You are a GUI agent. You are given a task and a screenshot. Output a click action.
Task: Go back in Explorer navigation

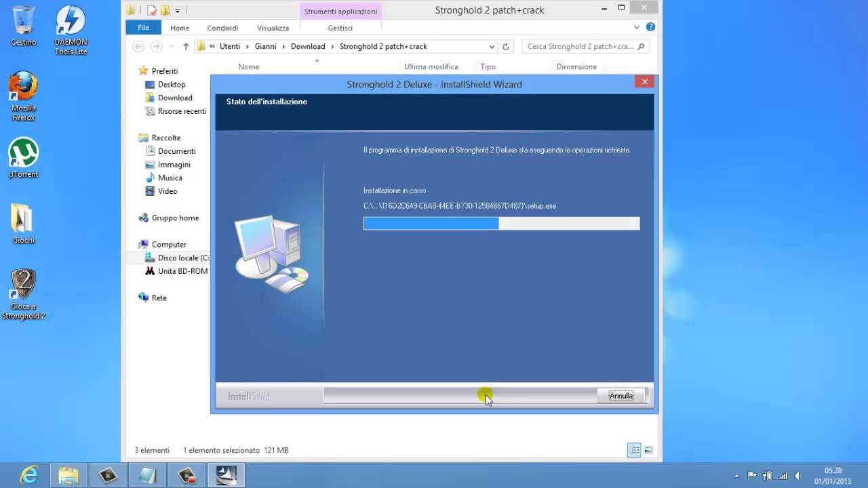(138, 47)
